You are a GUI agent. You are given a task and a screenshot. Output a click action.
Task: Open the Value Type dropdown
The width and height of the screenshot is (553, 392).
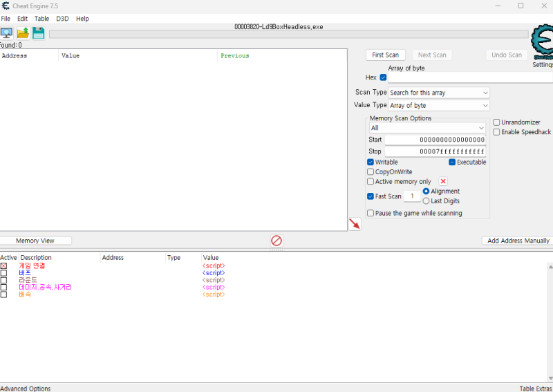click(438, 106)
